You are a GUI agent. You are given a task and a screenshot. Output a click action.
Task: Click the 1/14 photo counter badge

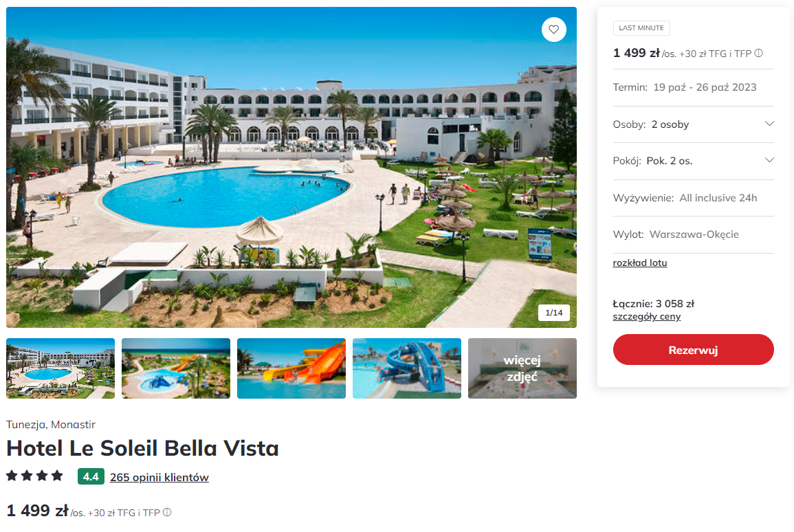click(x=553, y=313)
